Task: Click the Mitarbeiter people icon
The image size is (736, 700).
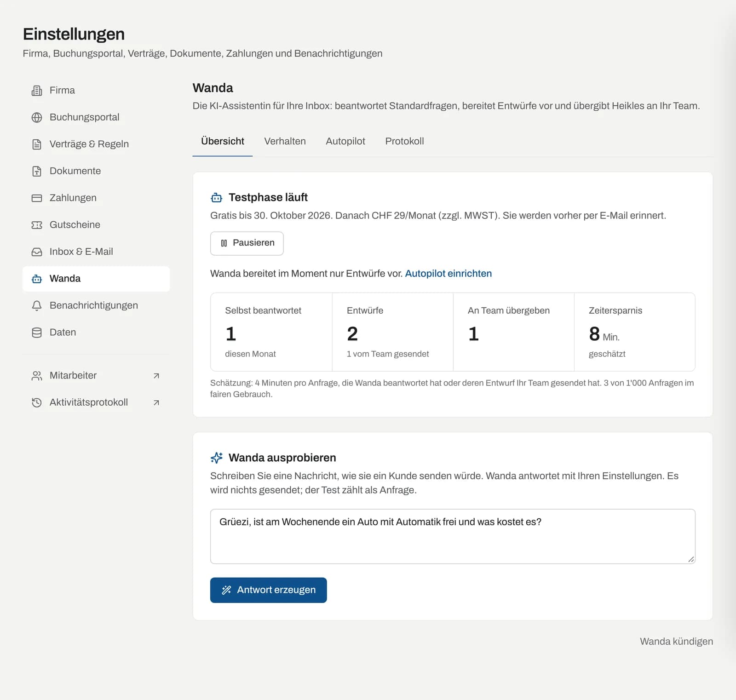Action: (37, 376)
